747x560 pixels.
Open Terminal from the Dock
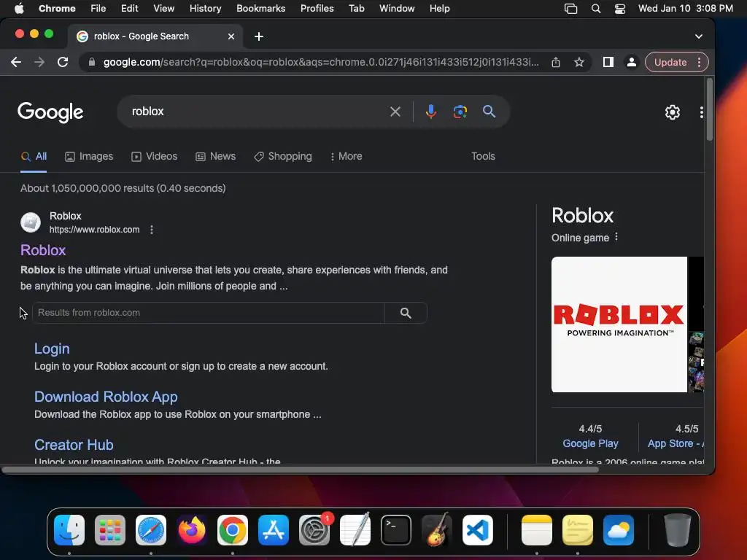pos(396,530)
